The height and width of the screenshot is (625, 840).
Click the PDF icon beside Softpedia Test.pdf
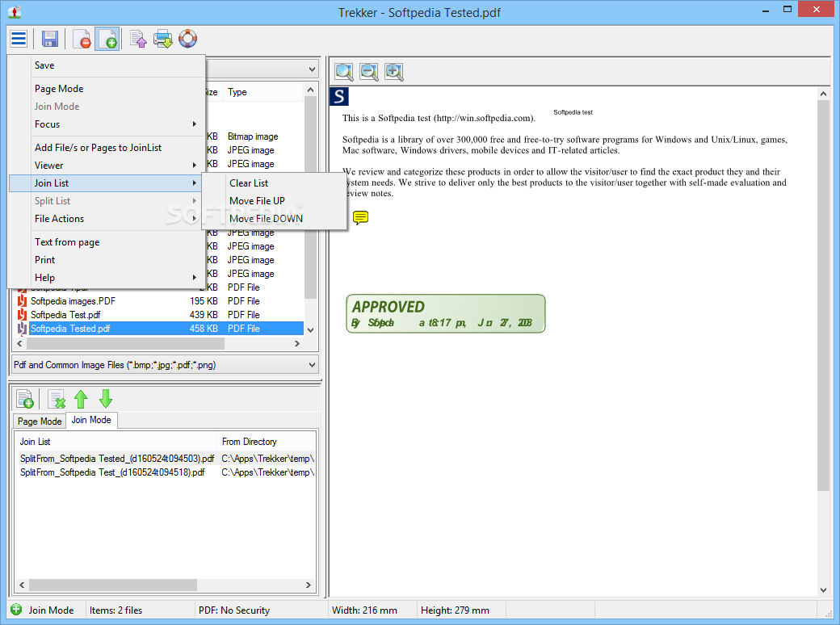coord(22,315)
